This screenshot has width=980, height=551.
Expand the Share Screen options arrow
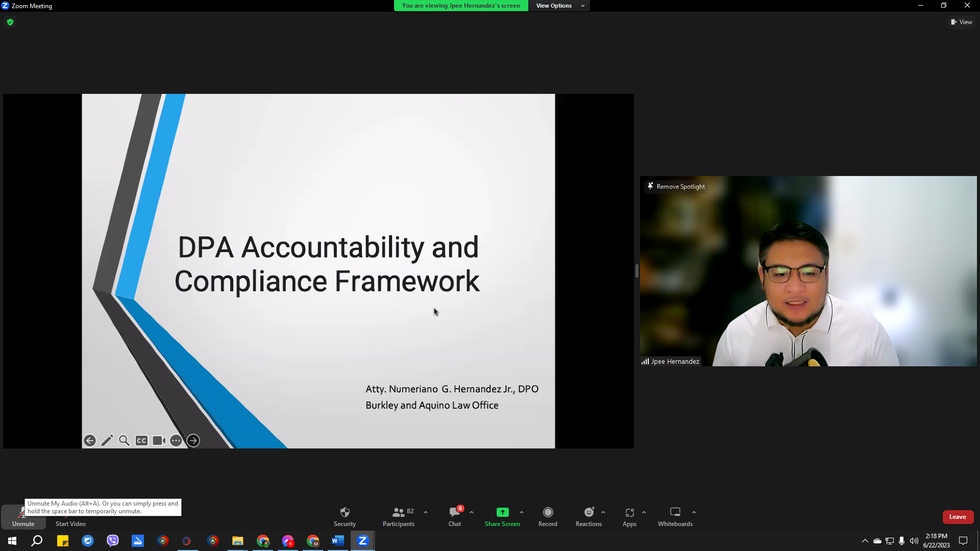click(x=522, y=512)
